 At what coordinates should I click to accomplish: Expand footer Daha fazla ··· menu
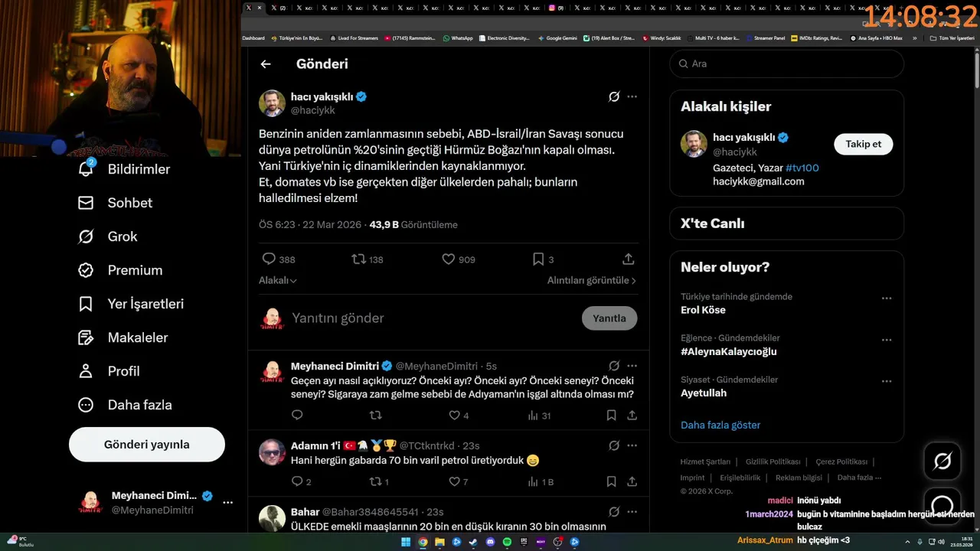click(859, 478)
